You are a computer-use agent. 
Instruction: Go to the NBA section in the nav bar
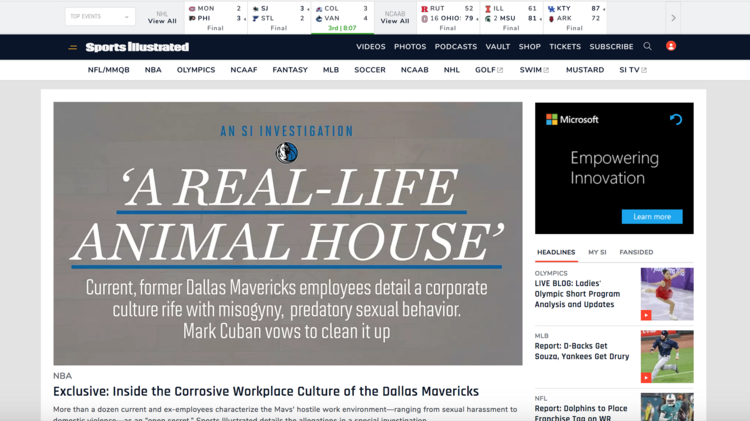tap(153, 70)
